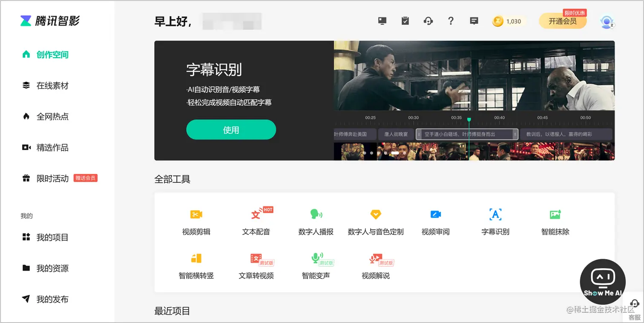The width and height of the screenshot is (644, 323).
Task: Click the green 使用 button
Action: (231, 130)
